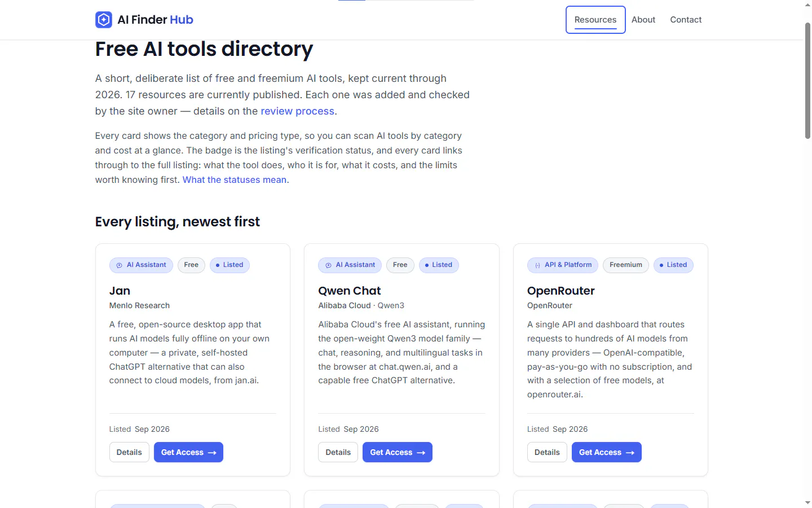Follow the review process link
This screenshot has width=812, height=508.
297,111
